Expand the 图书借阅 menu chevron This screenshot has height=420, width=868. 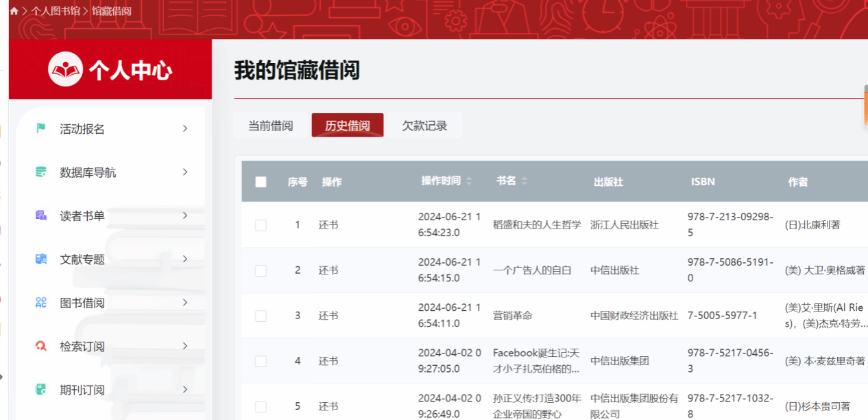[x=185, y=303]
